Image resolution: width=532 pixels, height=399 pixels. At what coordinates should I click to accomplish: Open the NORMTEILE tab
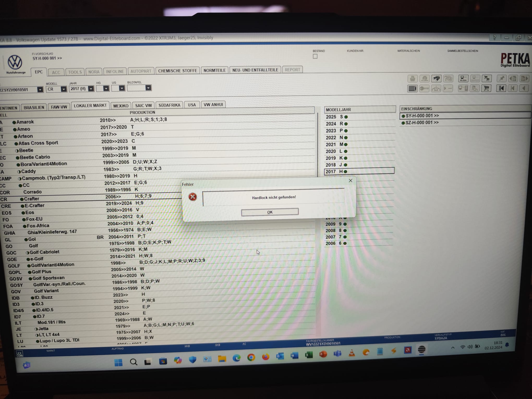tap(214, 70)
